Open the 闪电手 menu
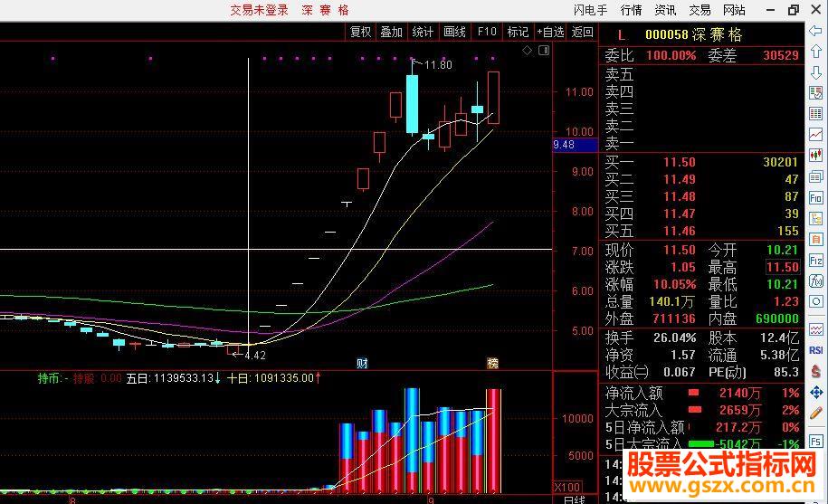Image resolution: width=828 pixels, height=504 pixels. point(590,10)
